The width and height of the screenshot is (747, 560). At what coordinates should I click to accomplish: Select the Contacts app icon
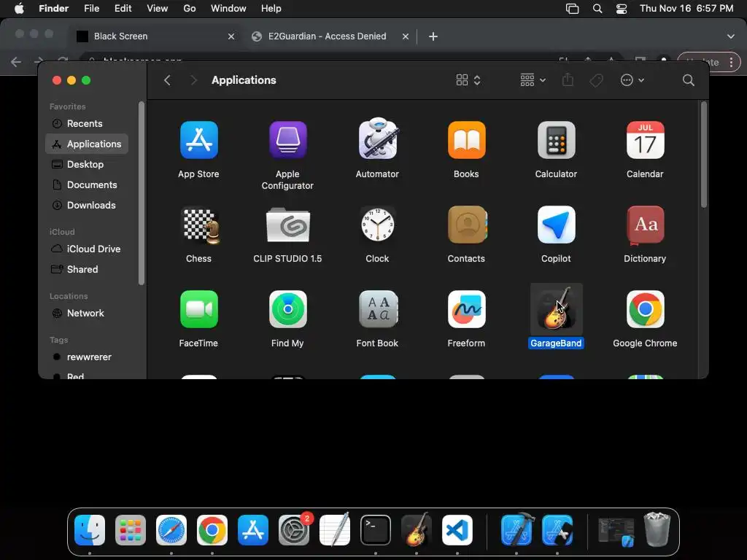tap(467, 225)
